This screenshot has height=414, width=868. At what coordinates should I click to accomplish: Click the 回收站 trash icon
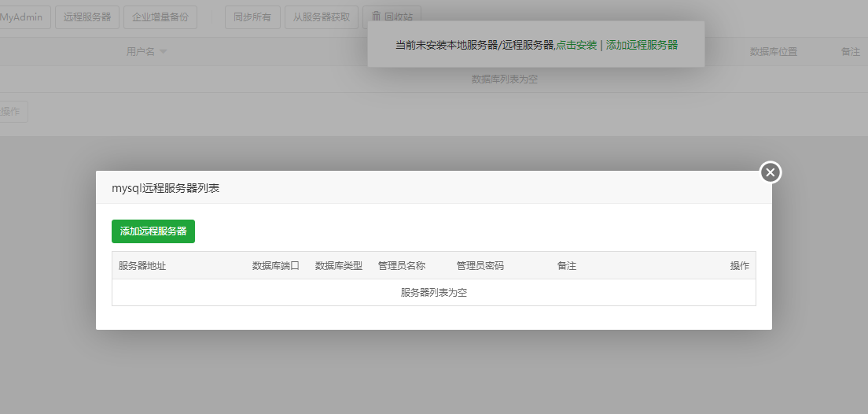click(376, 17)
